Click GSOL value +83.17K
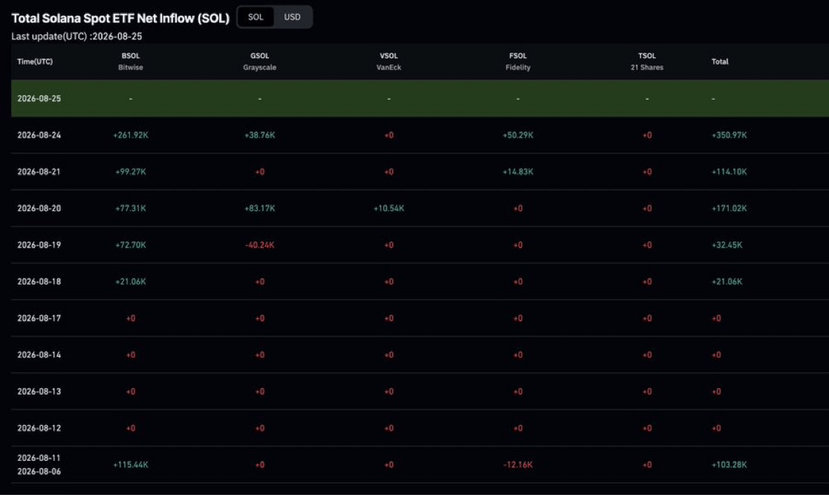 coord(260,208)
